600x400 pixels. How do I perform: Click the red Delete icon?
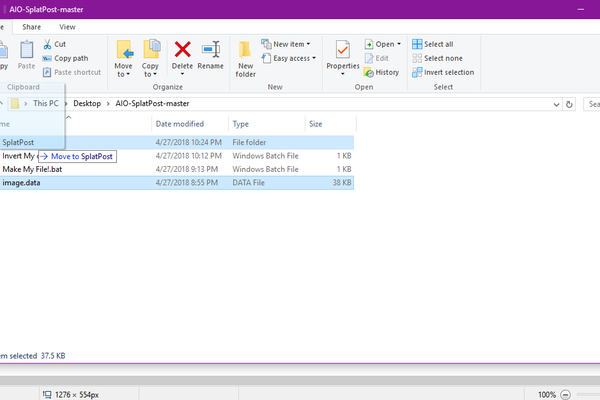[182, 49]
